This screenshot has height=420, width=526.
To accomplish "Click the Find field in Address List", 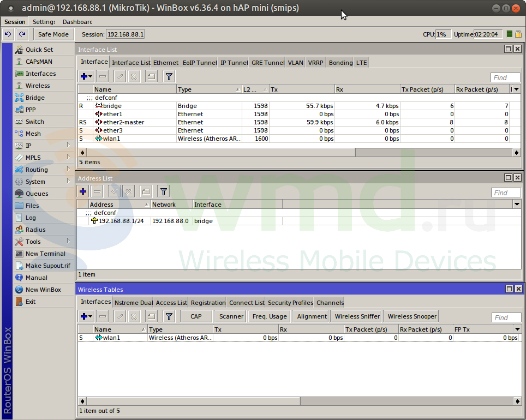I will coord(506,193).
